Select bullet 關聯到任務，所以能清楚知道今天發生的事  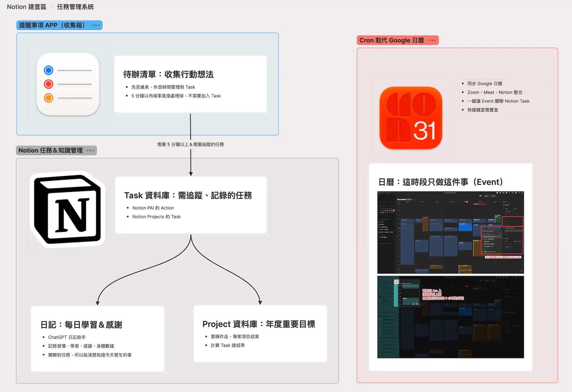click(x=90, y=355)
